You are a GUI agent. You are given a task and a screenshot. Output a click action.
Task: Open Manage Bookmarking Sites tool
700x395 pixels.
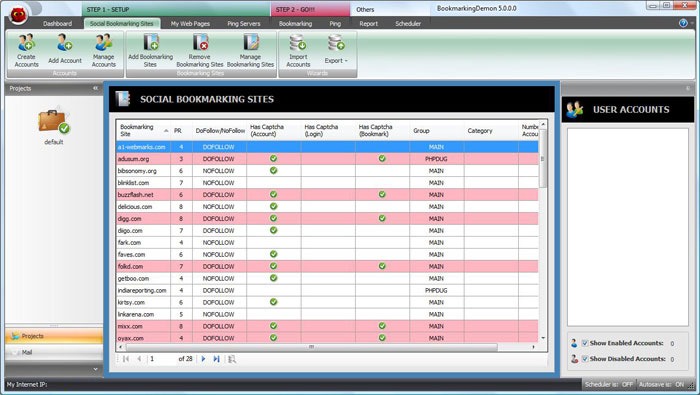[x=250, y=51]
